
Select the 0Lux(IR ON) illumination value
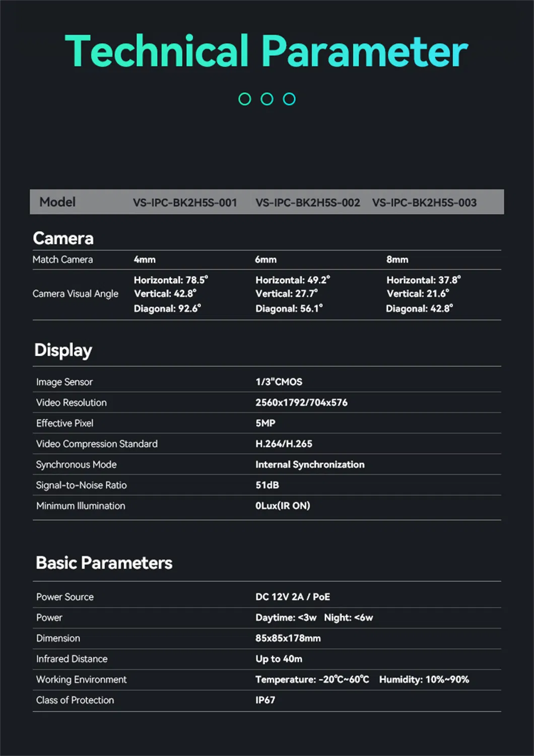pos(283,506)
